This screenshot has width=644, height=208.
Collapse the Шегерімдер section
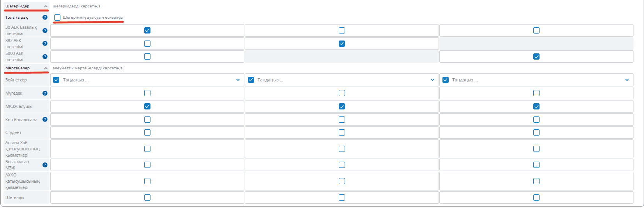point(46,6)
